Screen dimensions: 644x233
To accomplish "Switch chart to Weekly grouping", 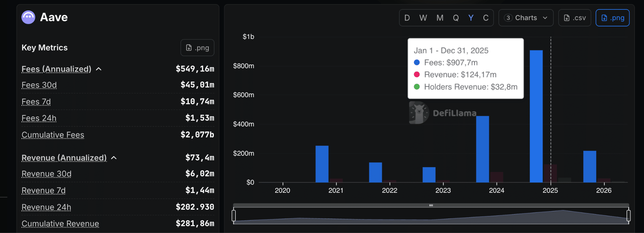I will point(423,18).
